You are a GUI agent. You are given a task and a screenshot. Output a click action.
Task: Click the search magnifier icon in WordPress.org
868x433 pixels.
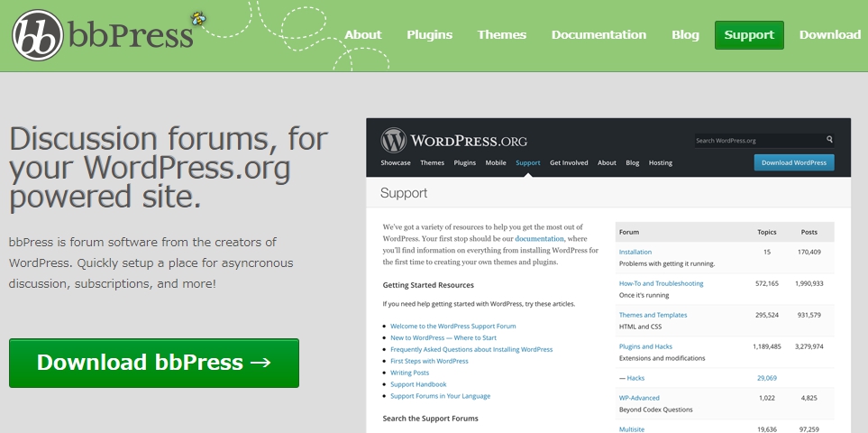pyautogui.click(x=829, y=140)
